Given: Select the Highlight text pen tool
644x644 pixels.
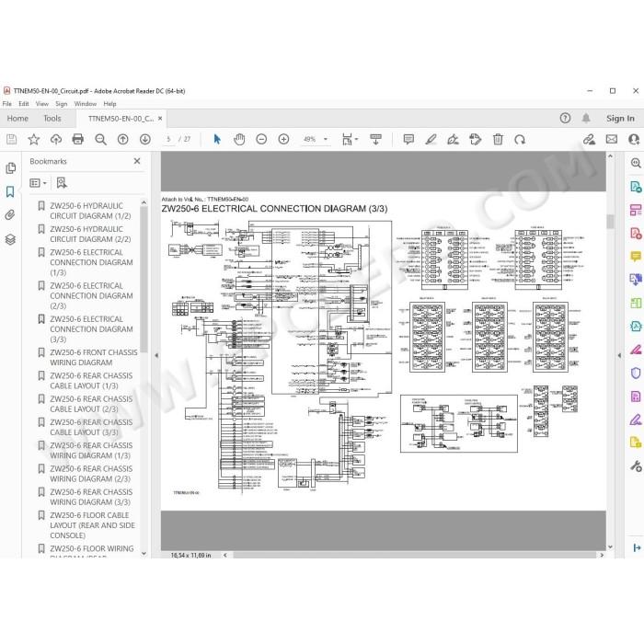Looking at the screenshot, I should [x=431, y=139].
